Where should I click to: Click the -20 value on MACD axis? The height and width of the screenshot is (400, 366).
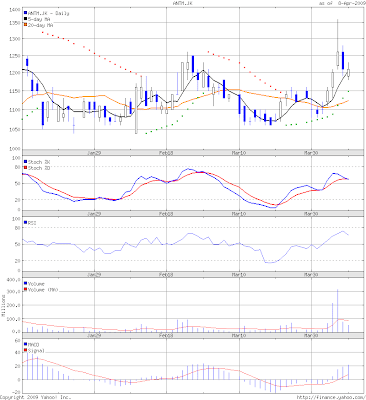click(16, 392)
